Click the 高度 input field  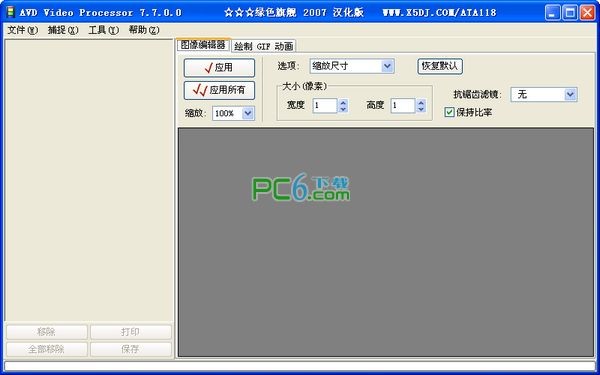click(x=403, y=106)
